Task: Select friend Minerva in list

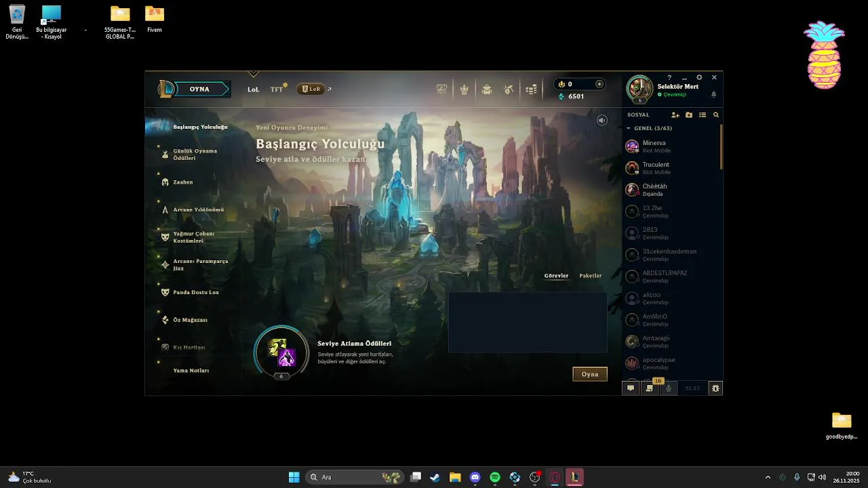Action: click(671, 146)
